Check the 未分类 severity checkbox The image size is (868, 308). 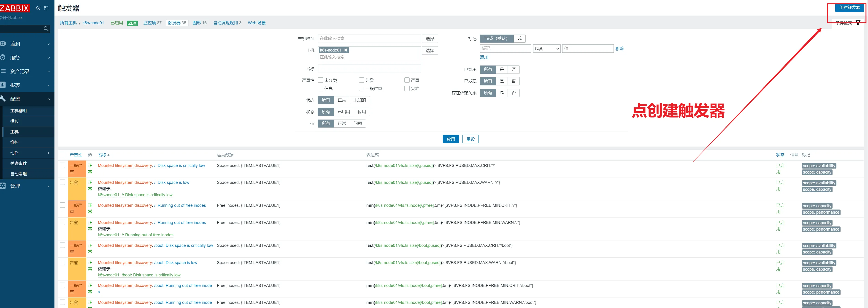coord(320,80)
